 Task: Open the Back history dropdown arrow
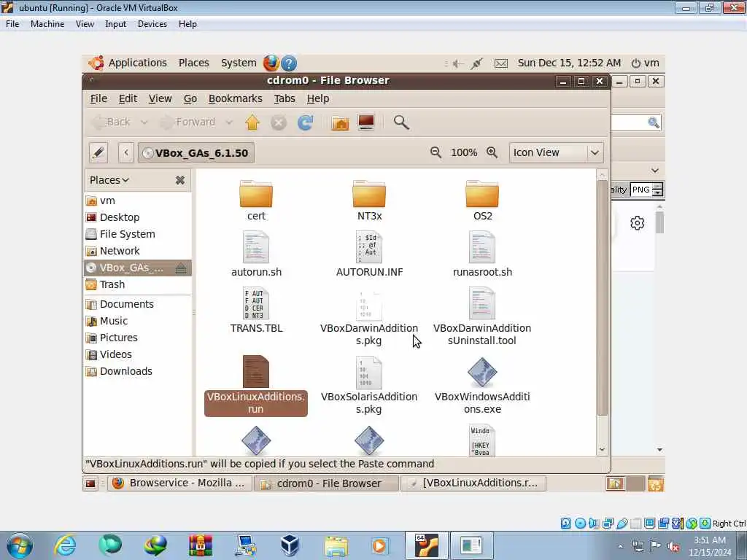click(144, 122)
